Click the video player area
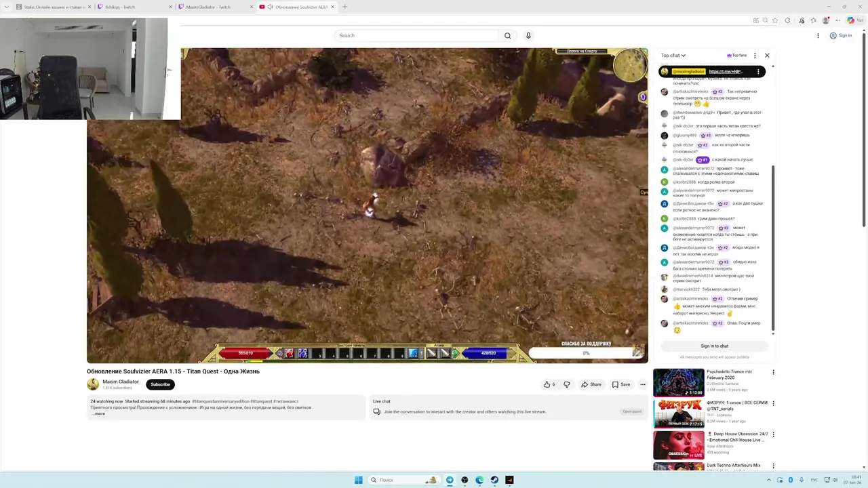Viewport: 868px width, 488px height. point(367,205)
